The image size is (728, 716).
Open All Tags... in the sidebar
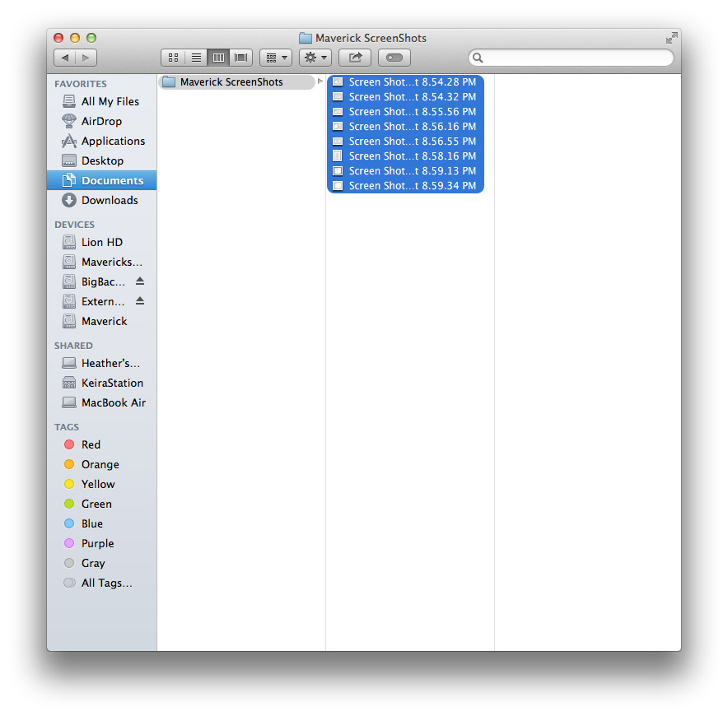point(106,583)
